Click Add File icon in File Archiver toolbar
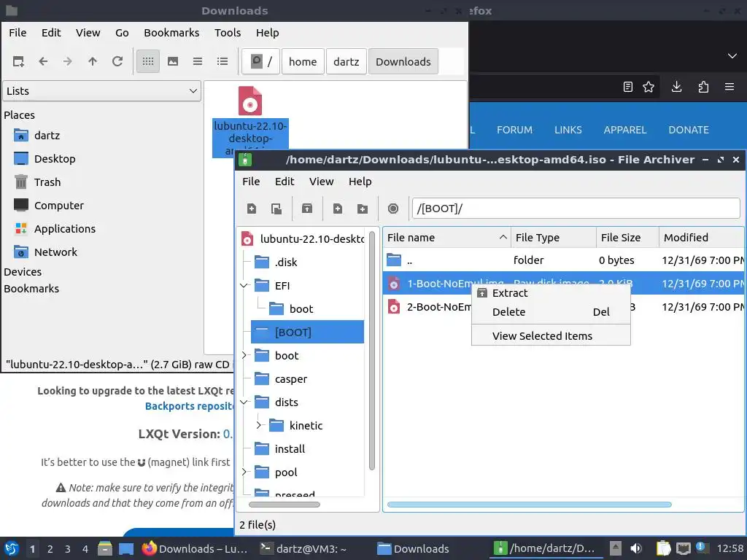This screenshot has height=560, width=747. [338, 209]
